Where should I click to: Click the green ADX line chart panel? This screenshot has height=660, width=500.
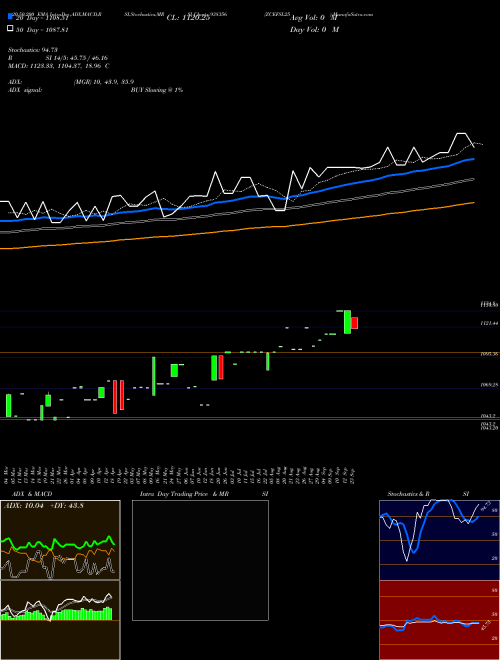pyautogui.click(x=60, y=540)
